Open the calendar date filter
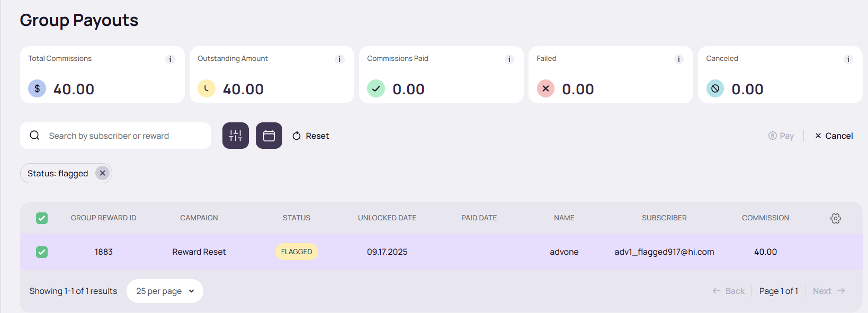 click(x=269, y=136)
